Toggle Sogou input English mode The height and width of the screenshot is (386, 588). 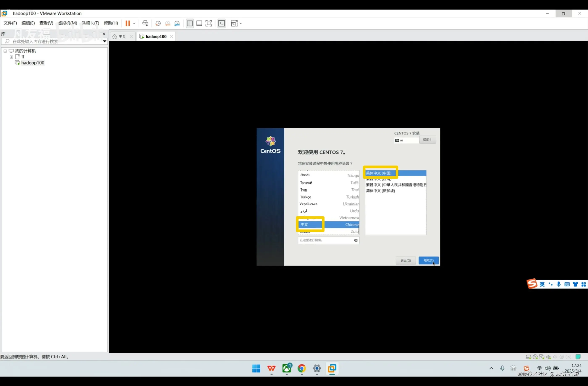pyautogui.click(x=542, y=284)
